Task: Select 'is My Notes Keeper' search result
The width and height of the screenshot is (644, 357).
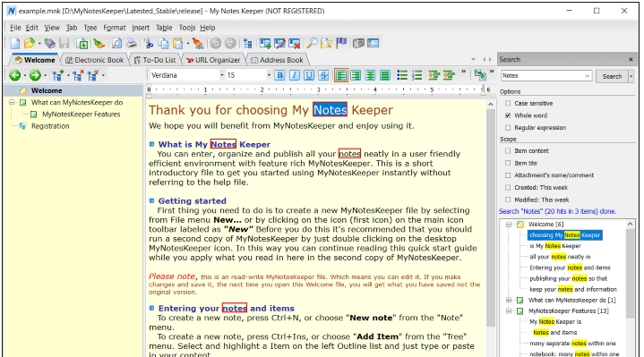Action: [x=555, y=246]
